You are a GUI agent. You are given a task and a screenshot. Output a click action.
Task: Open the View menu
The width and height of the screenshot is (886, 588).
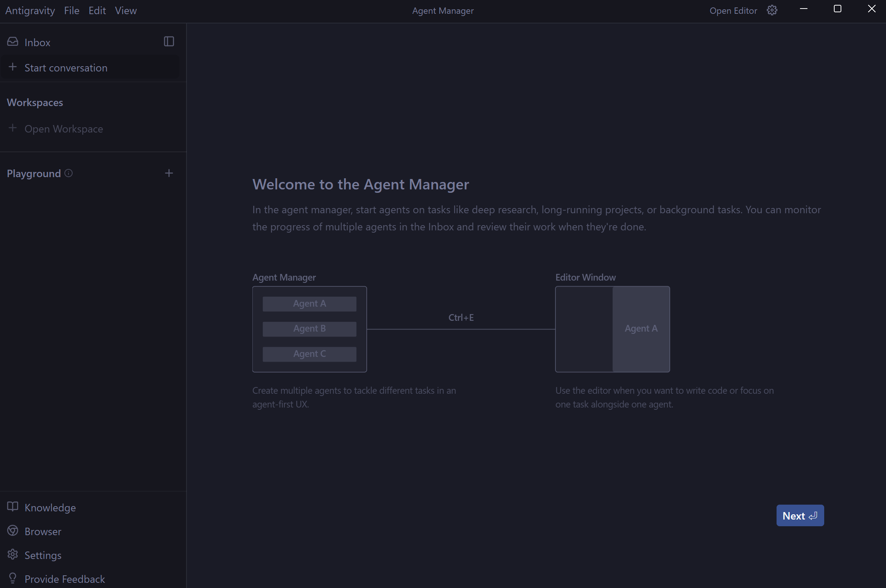click(126, 10)
